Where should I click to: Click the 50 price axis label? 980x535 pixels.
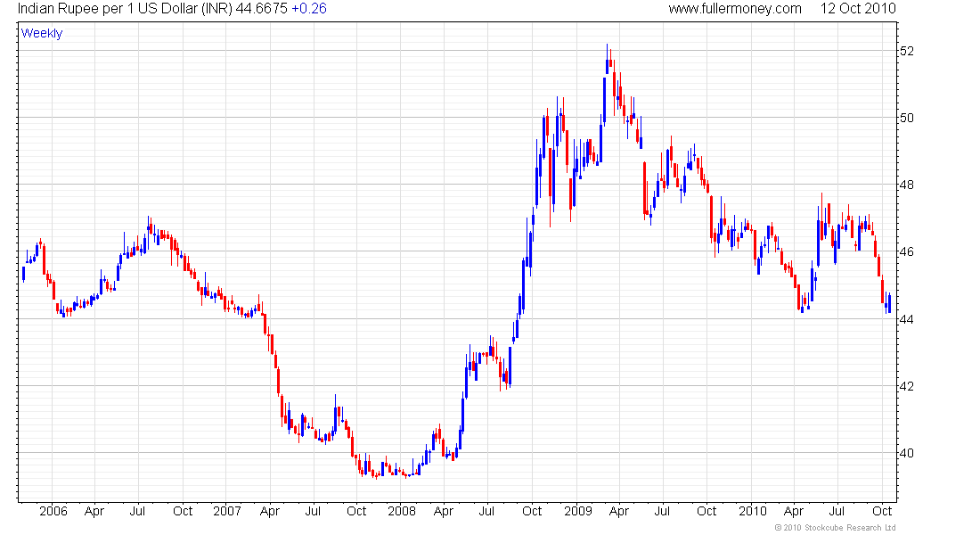click(907, 118)
